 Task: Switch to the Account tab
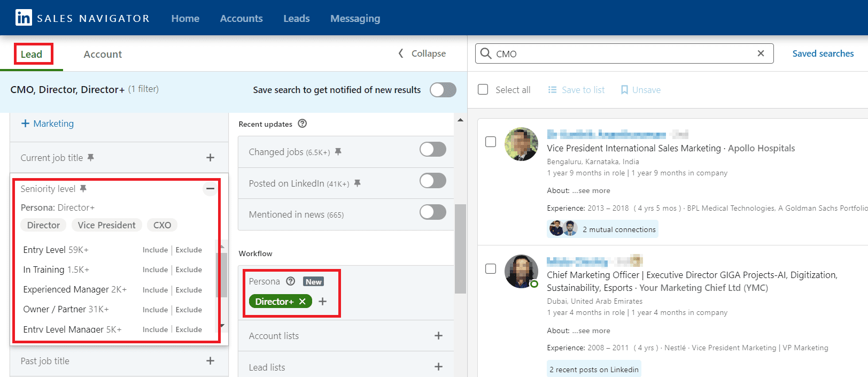pyautogui.click(x=103, y=54)
